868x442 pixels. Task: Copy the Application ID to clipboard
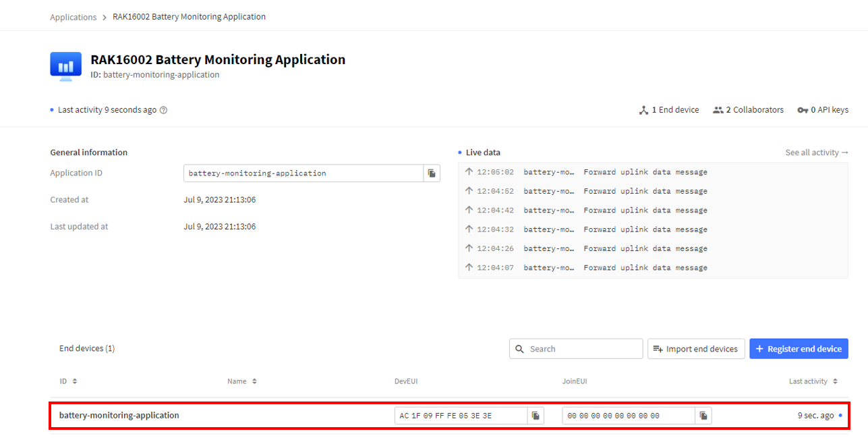point(432,173)
